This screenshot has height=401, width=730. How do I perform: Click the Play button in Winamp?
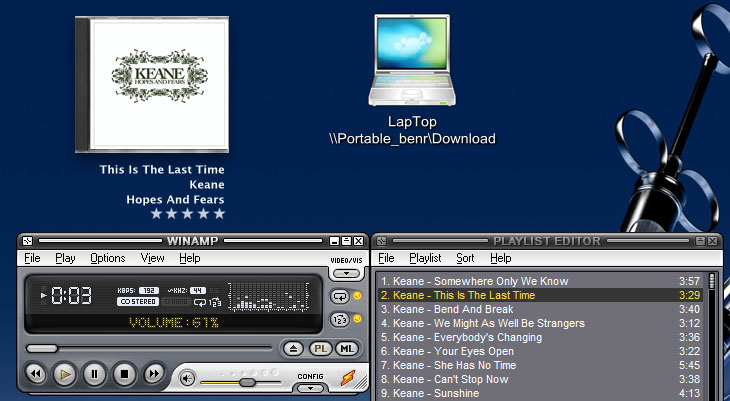point(65,374)
